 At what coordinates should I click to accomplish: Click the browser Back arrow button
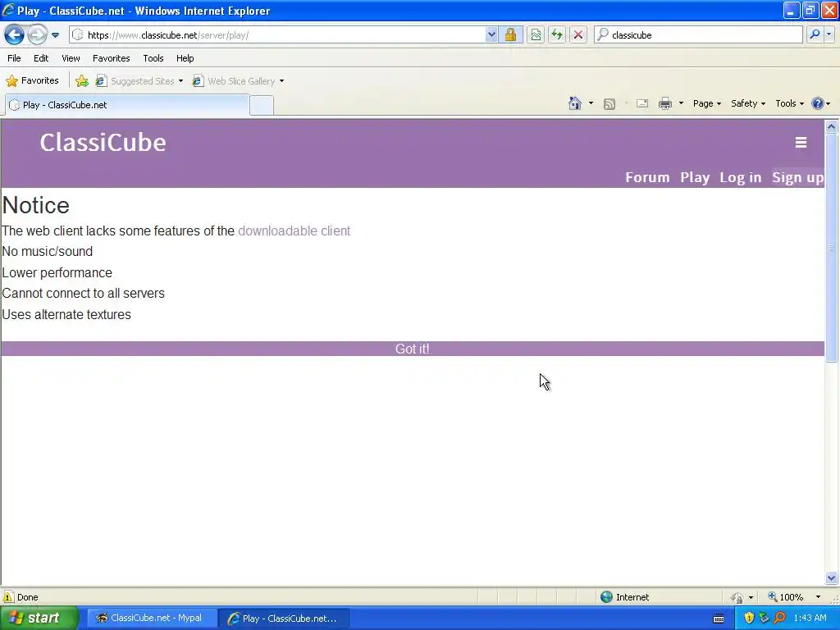[x=15, y=35]
